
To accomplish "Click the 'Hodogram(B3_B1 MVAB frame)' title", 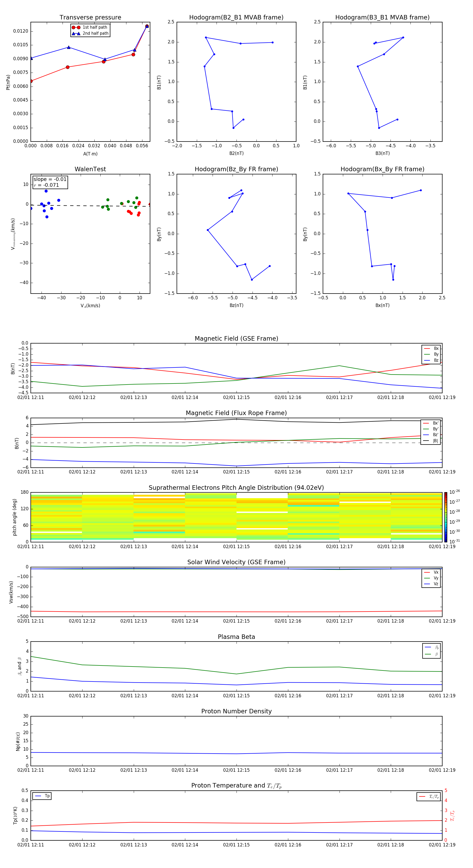I will pyautogui.click(x=382, y=18).
